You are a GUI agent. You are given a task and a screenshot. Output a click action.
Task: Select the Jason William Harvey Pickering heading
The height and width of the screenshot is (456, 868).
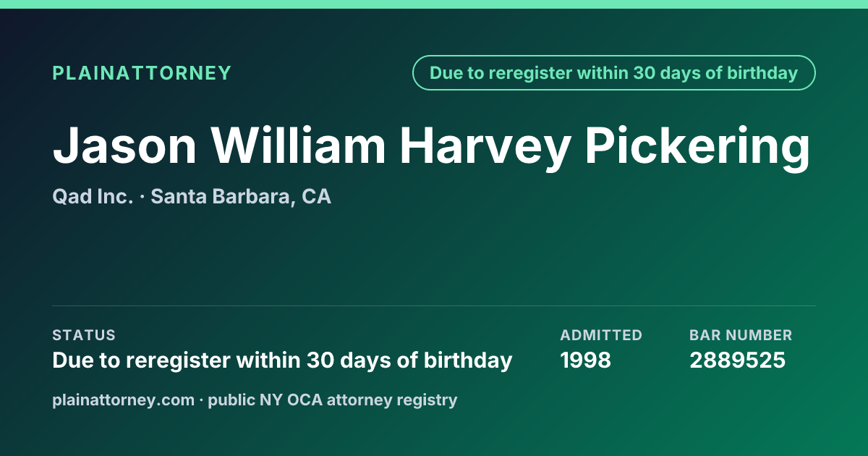[432, 146]
